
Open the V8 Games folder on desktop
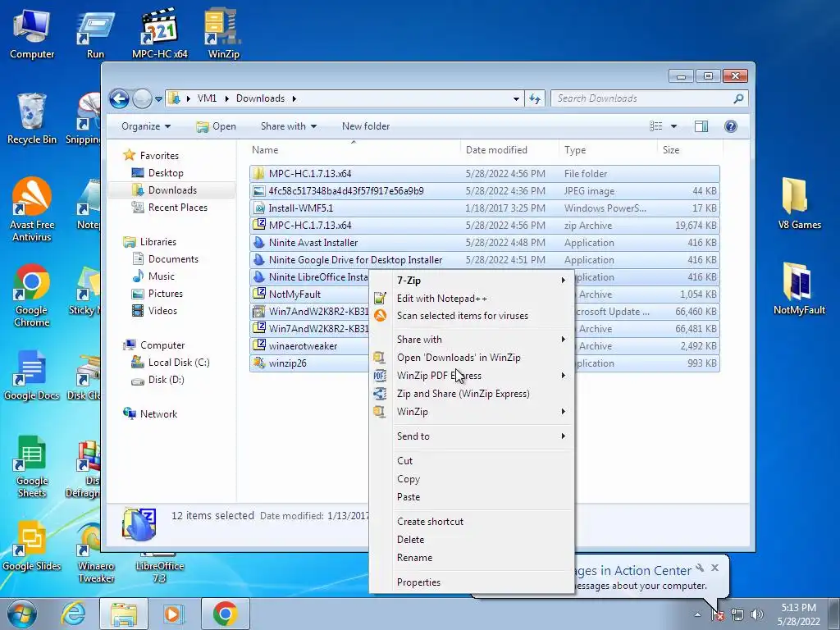point(799,204)
